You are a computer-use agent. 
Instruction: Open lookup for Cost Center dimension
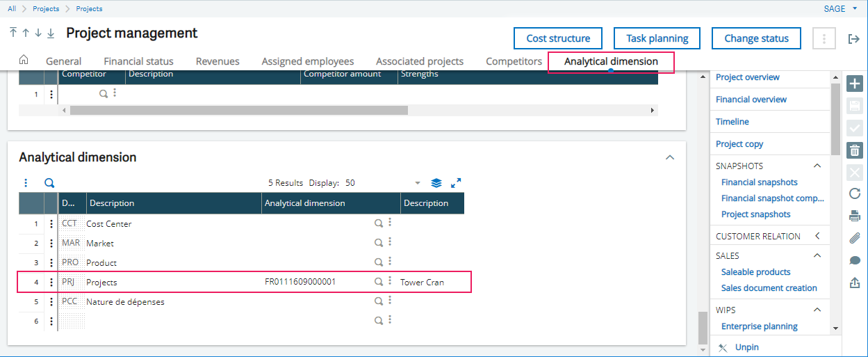tap(379, 223)
